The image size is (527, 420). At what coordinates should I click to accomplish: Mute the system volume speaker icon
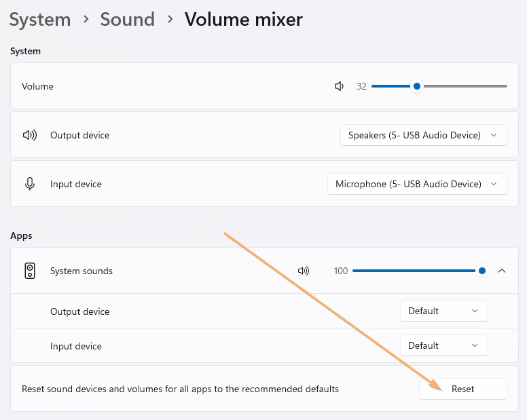click(340, 86)
